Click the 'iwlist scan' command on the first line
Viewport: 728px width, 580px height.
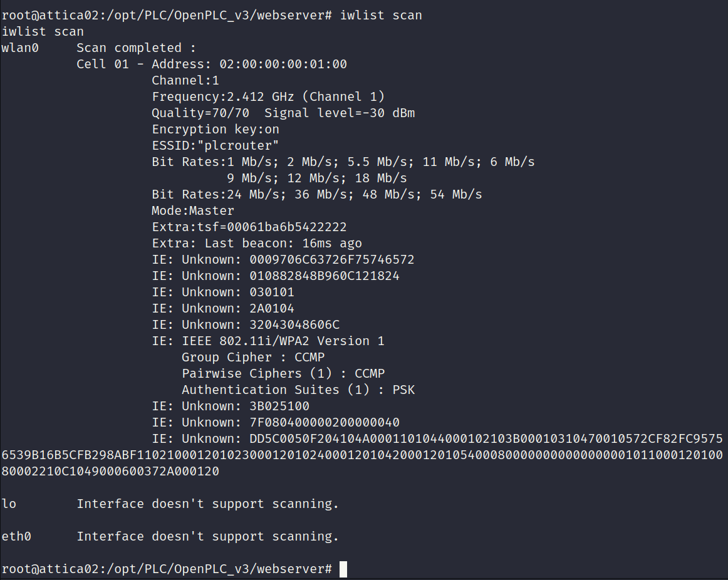381,15
